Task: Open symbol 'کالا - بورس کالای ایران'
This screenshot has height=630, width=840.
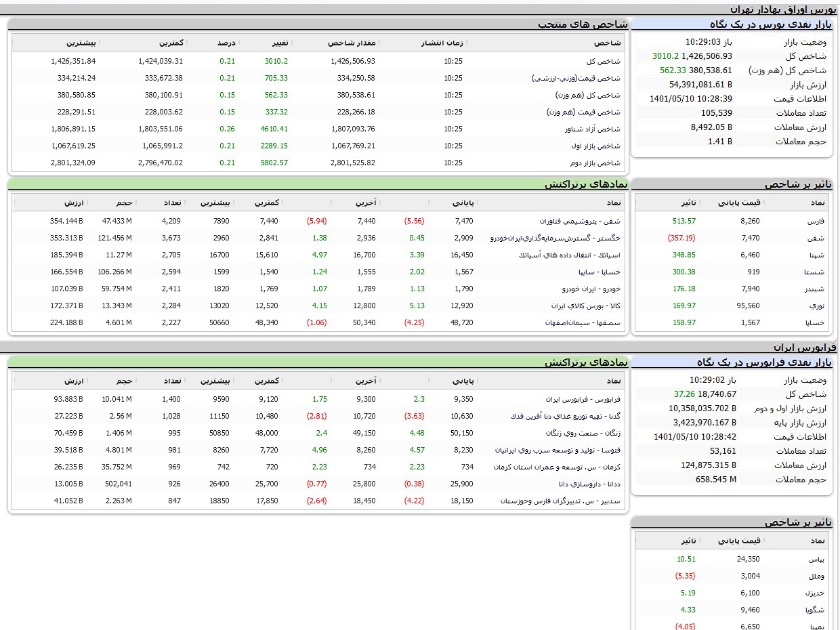Action: [586, 306]
